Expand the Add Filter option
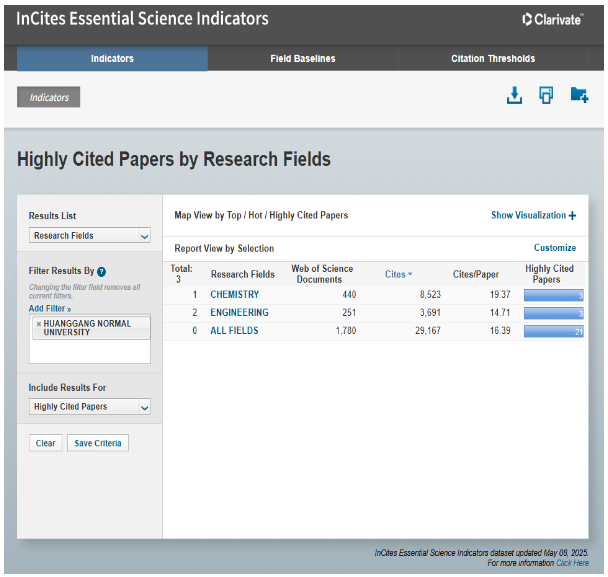 click(50, 309)
